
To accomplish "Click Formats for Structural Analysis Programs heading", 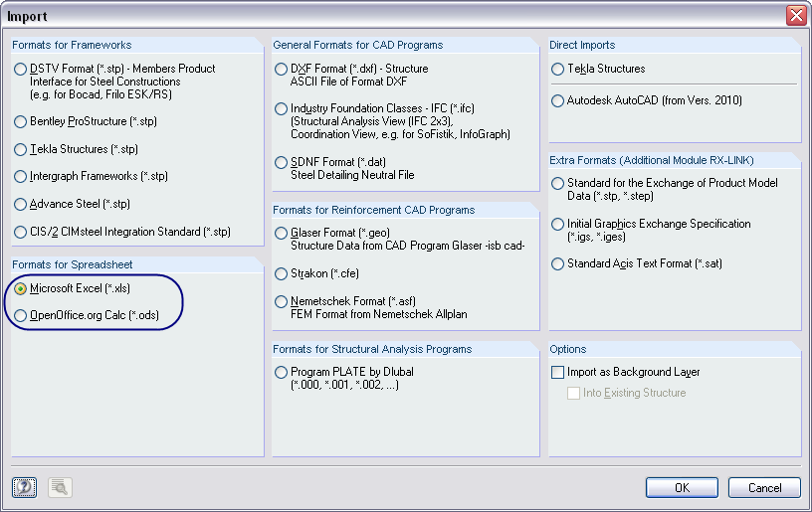I will 372,349.
